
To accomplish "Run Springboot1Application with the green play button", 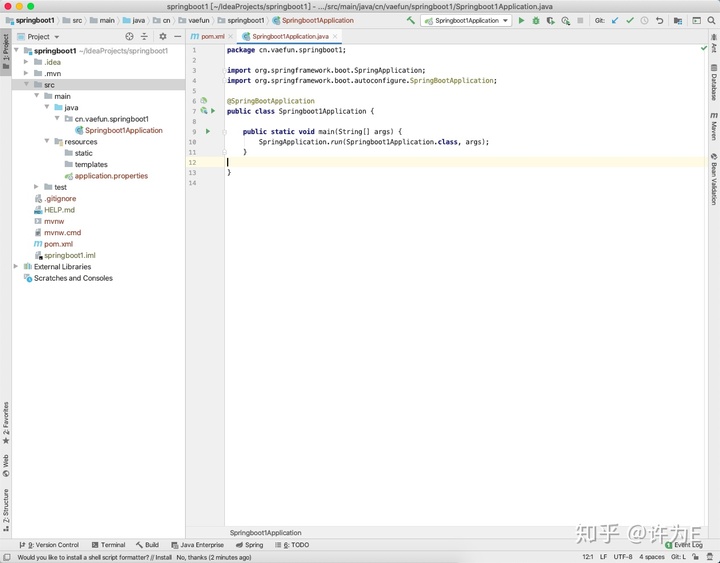I will pyautogui.click(x=521, y=20).
